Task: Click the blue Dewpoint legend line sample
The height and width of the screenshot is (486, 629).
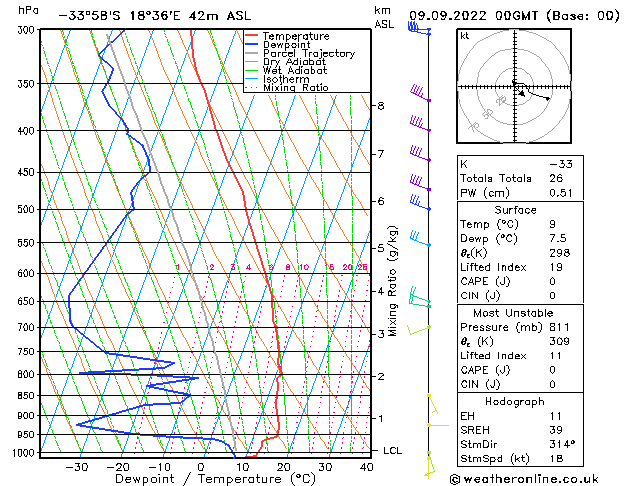Action: click(x=252, y=45)
